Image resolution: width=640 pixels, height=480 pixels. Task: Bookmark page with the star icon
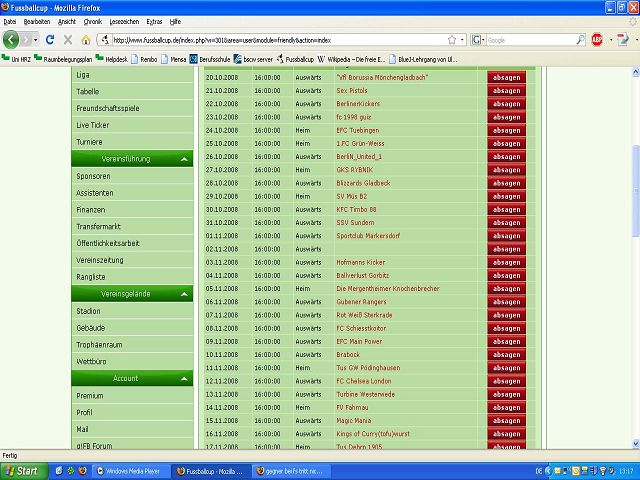[x=451, y=40]
